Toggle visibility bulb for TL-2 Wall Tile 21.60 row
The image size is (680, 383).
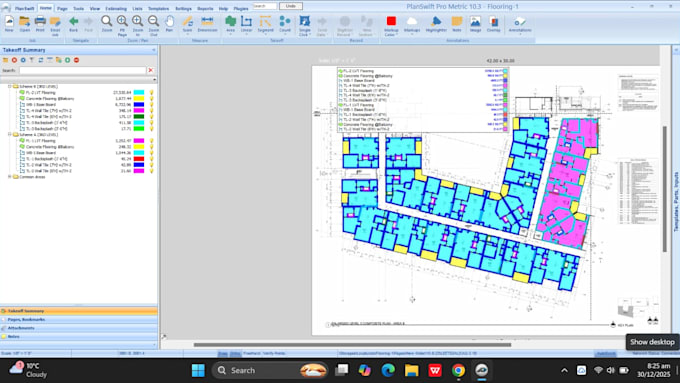tap(152, 171)
